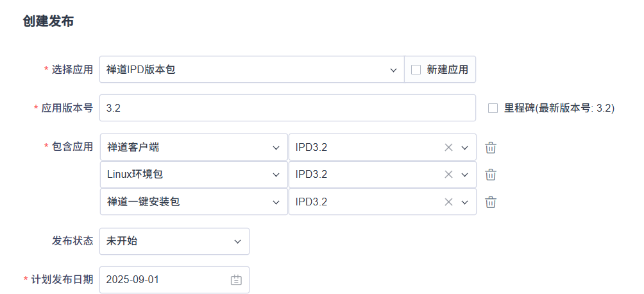Screen dimensions: 644x294
Task: Expand the 选择应用 dropdown
Action: [x=393, y=69]
